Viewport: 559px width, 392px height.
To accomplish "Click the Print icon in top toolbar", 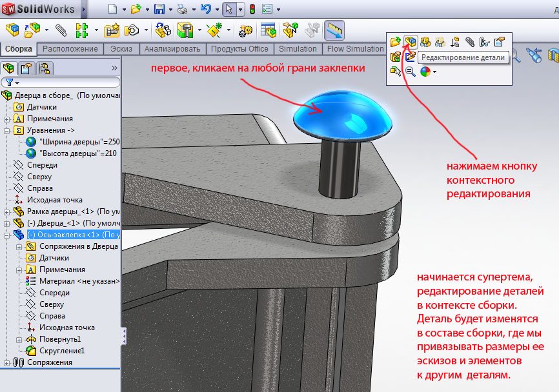I will [x=183, y=9].
